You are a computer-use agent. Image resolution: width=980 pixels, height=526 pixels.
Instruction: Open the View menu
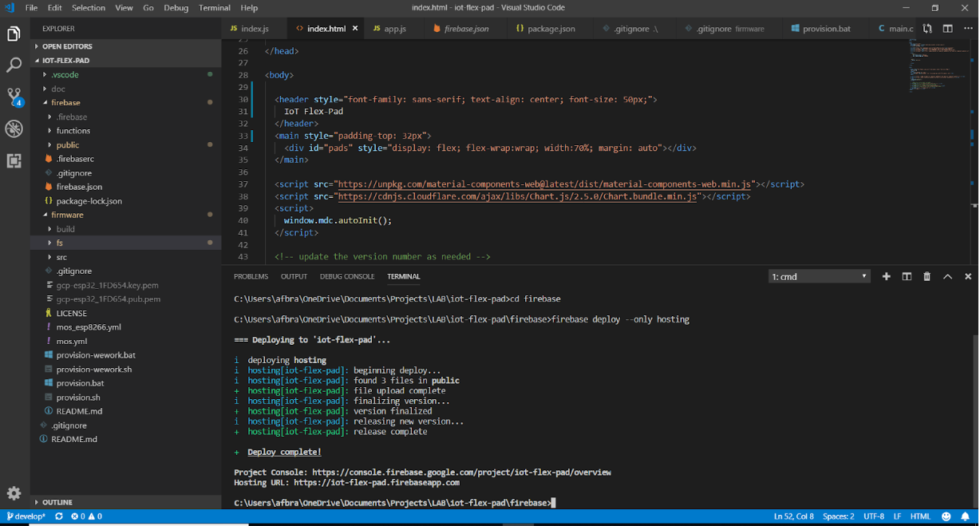point(124,8)
